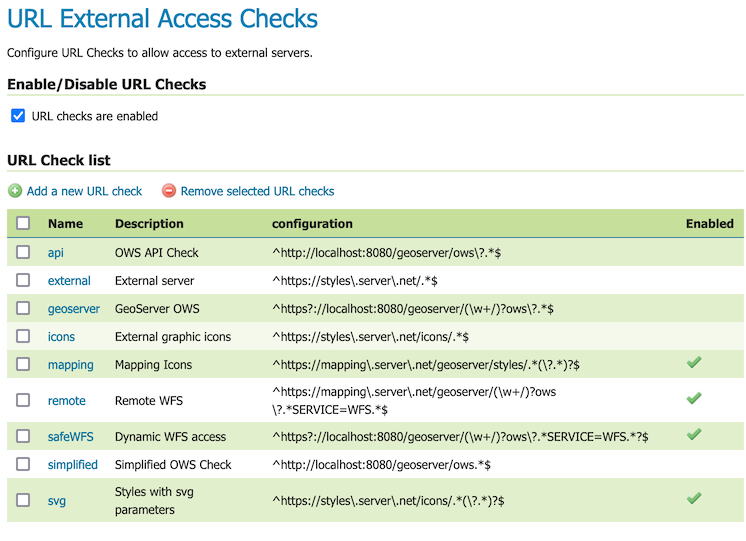
Task: Tick the checkbox for the geoserver row
Action: pos(23,309)
